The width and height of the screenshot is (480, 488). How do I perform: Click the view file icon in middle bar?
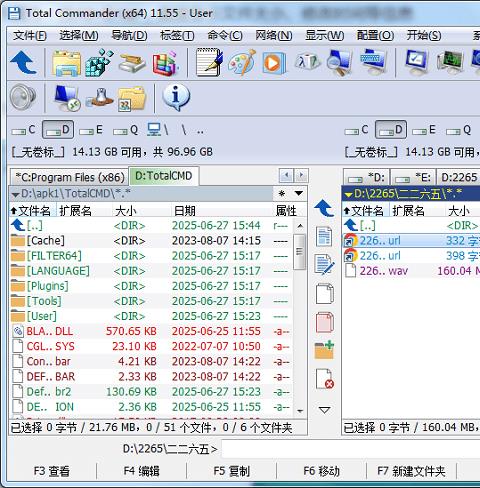[324, 236]
